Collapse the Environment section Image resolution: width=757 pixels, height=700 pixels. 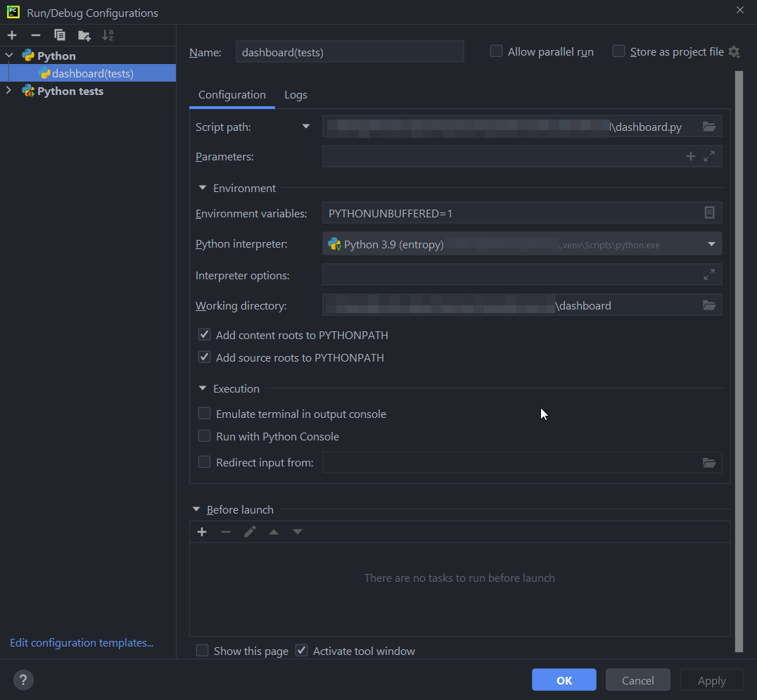[203, 188]
